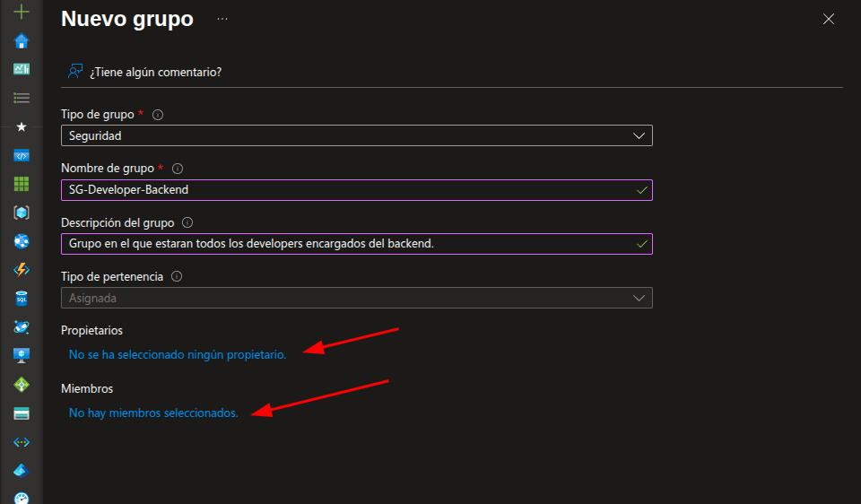Expand the Tipo de pertenencia dropdown
Image resolution: width=861 pixels, height=504 pixels.
click(356, 298)
